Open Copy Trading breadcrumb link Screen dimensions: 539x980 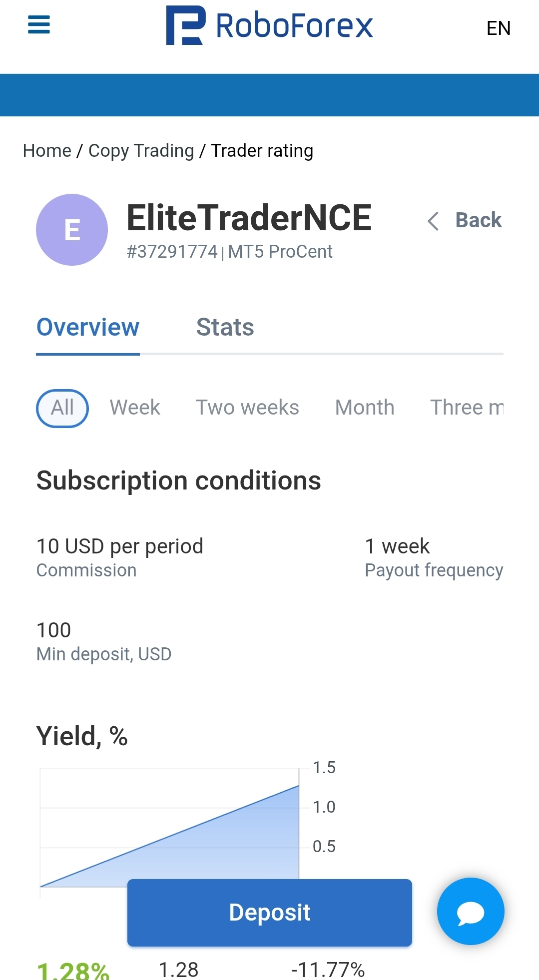point(141,151)
